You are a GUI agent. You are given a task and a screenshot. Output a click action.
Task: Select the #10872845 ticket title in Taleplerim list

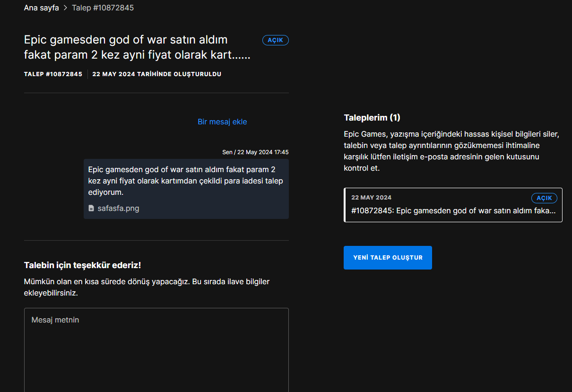click(x=453, y=211)
